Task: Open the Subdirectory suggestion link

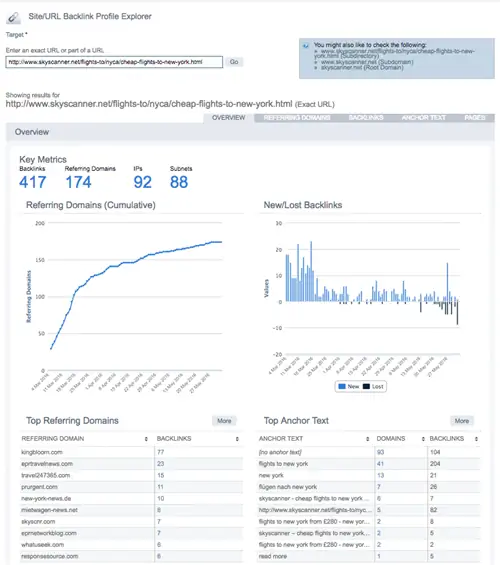Action: (x=394, y=54)
